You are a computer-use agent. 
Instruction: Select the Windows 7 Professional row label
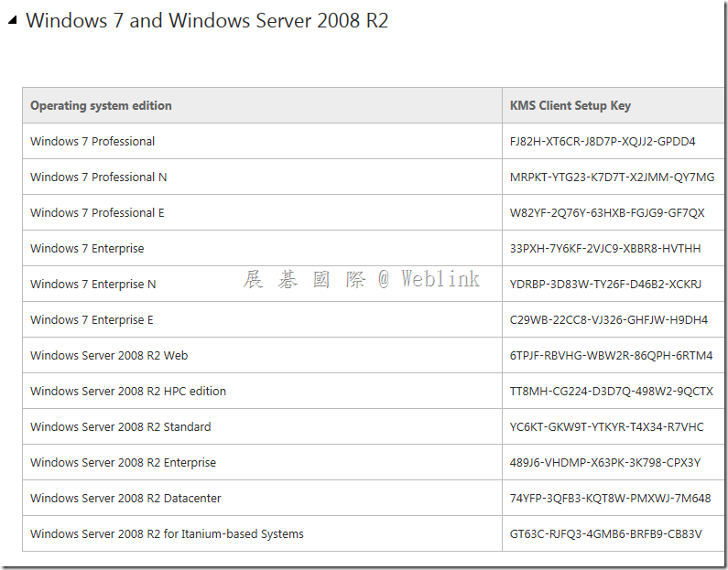point(92,142)
